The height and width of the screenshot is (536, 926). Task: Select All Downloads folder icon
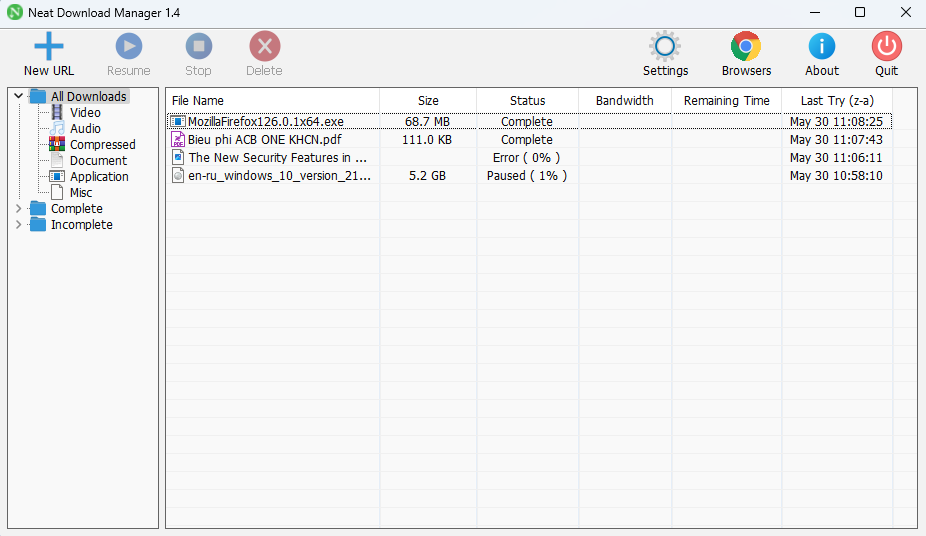tap(38, 96)
